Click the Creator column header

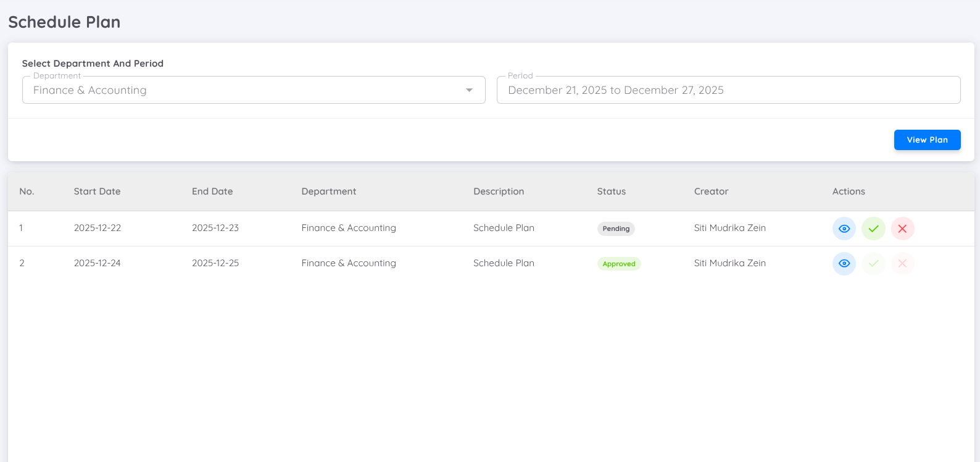[x=711, y=191]
